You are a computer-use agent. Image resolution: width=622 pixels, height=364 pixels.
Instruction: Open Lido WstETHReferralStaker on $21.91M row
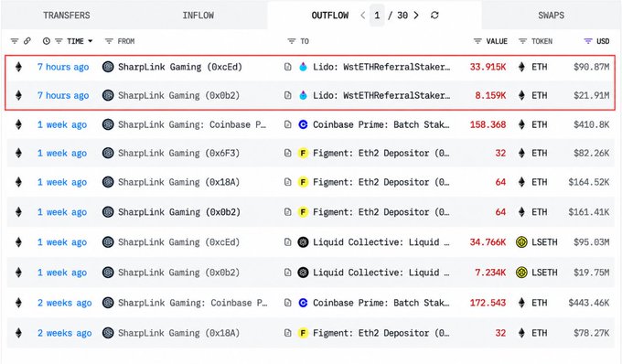click(381, 95)
